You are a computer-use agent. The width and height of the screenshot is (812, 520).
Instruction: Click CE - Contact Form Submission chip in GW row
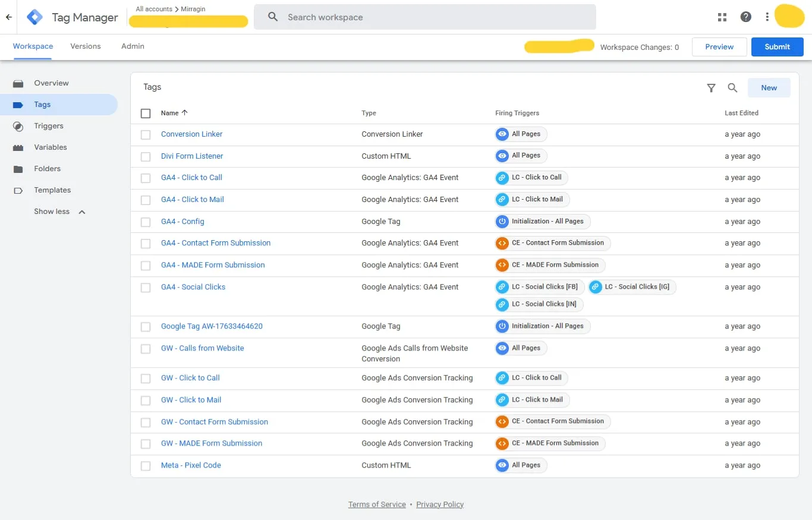point(553,421)
